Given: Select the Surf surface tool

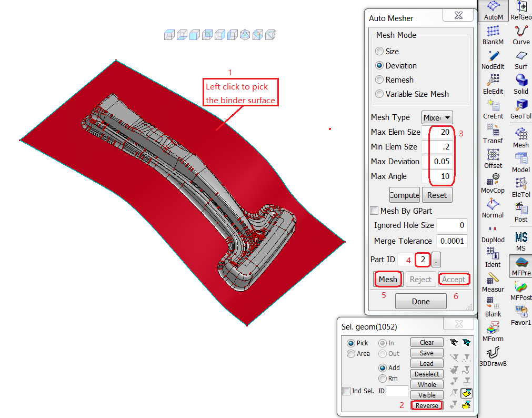Looking at the screenshot, I should tap(521, 60).
